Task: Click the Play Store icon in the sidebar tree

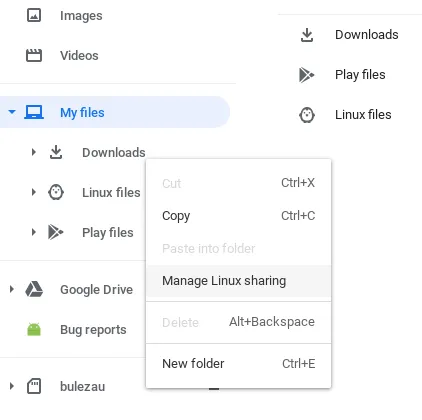Action: (x=56, y=232)
